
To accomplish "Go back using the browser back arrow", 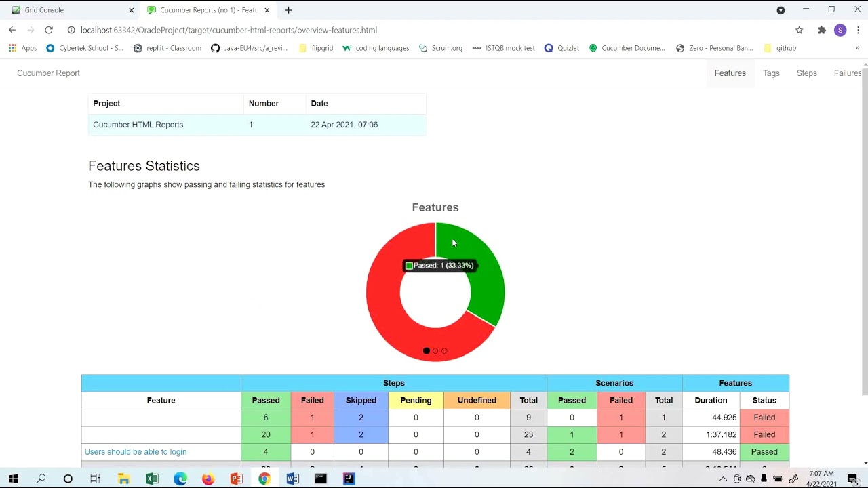I will (12, 30).
